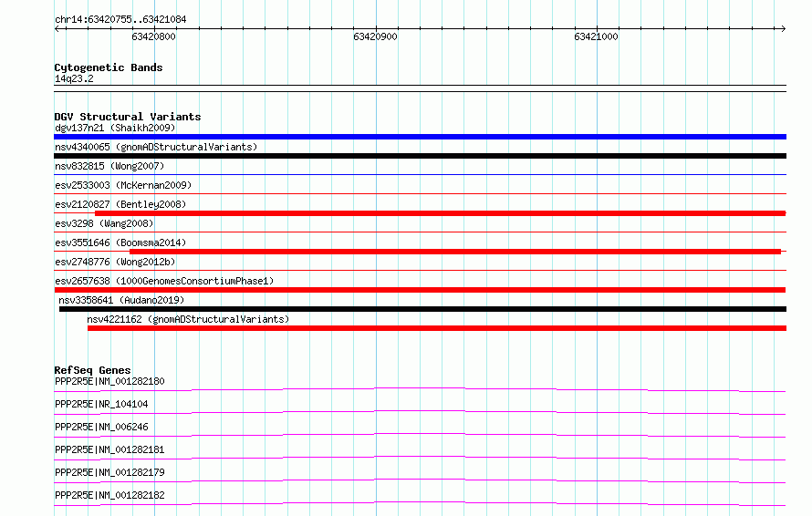Open the DGV Structural Variants track heading
The height and width of the screenshot is (516, 812).
click(x=128, y=117)
